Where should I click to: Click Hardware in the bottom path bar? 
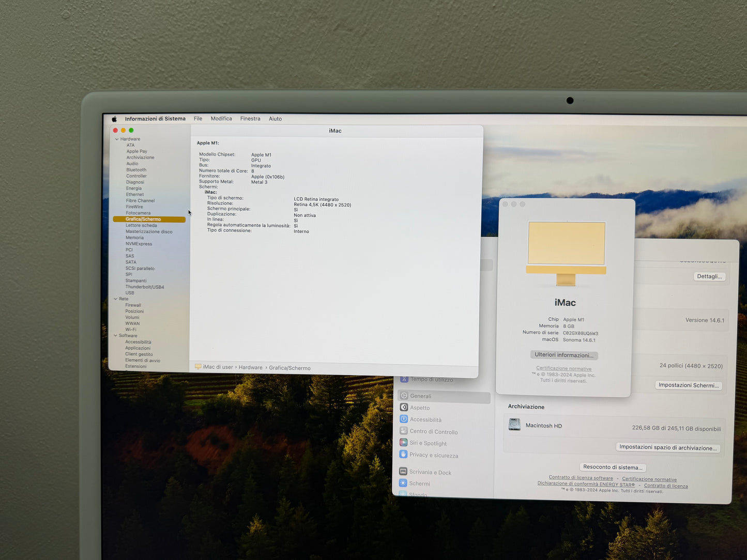[x=251, y=367]
